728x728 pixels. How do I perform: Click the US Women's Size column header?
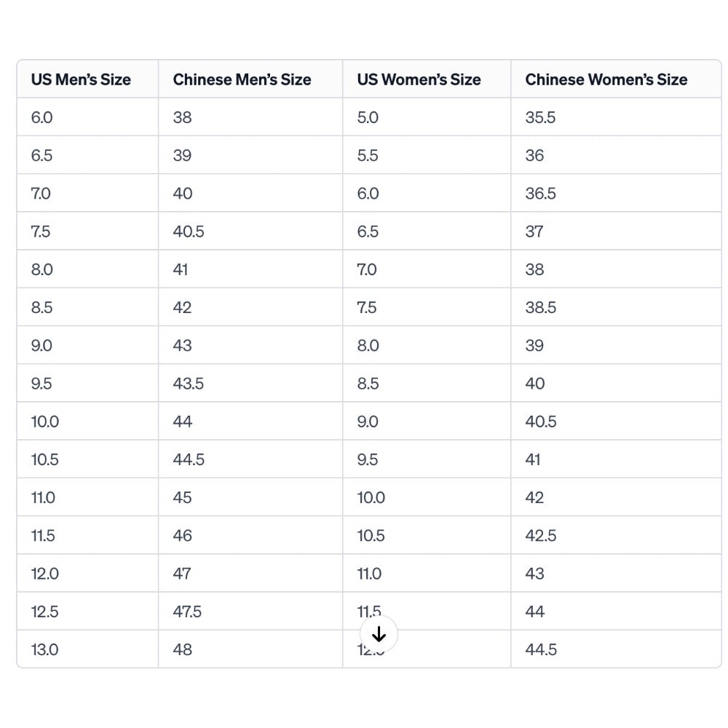tap(419, 79)
